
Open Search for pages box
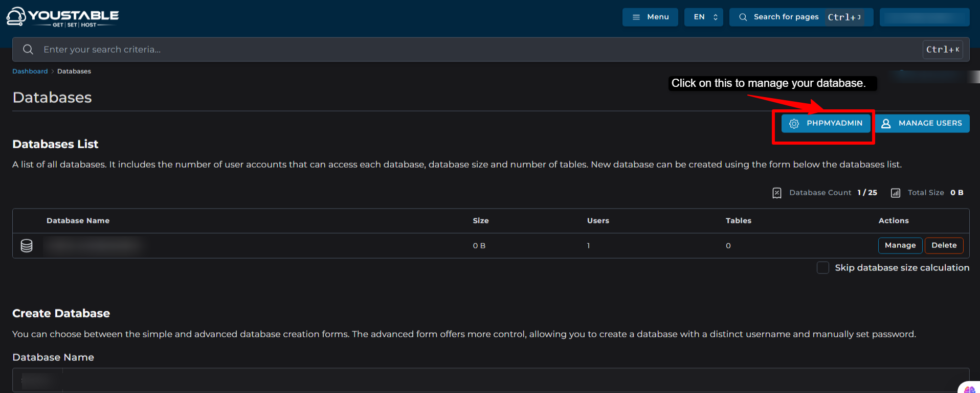click(x=801, y=17)
